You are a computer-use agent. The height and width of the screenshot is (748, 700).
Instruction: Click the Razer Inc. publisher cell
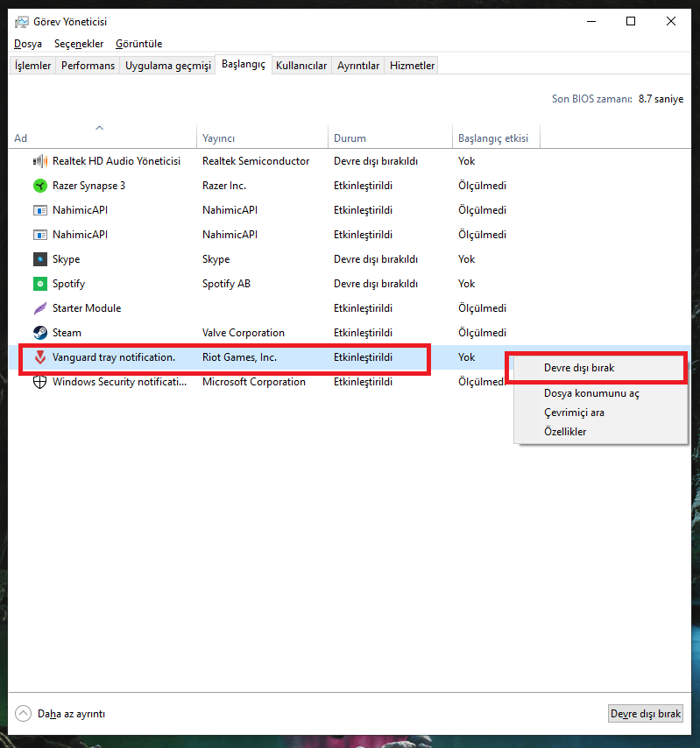tap(223, 186)
